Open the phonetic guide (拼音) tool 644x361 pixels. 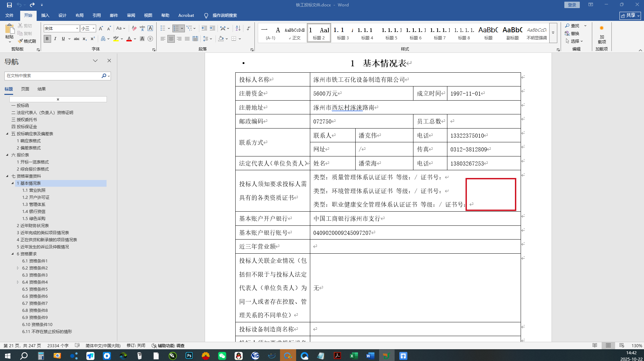(142, 29)
